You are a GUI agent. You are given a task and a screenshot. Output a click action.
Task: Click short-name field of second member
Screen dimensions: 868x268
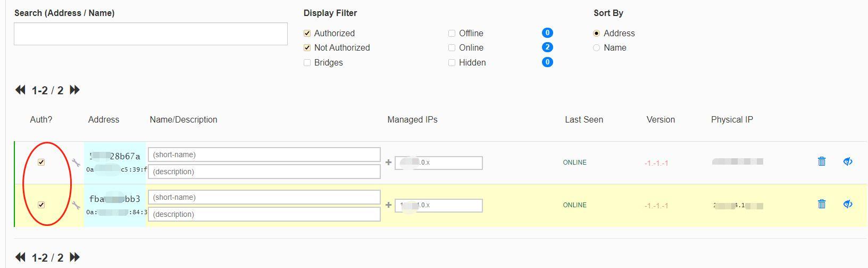coord(264,197)
